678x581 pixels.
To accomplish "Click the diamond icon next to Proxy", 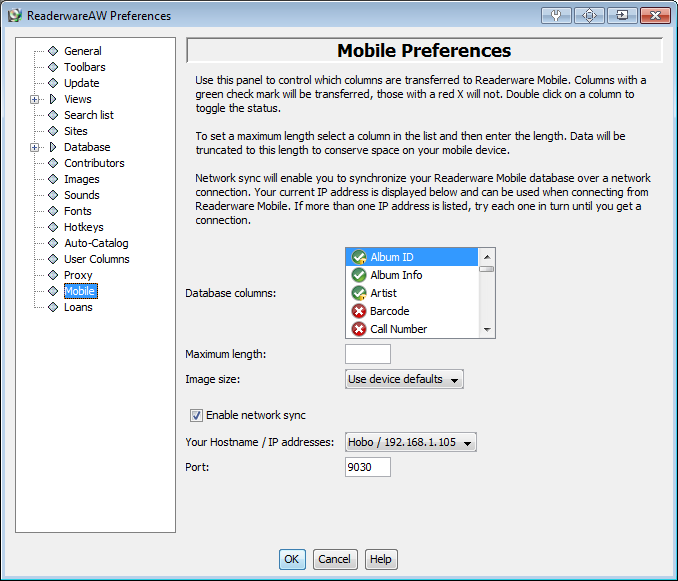I will [x=53, y=275].
